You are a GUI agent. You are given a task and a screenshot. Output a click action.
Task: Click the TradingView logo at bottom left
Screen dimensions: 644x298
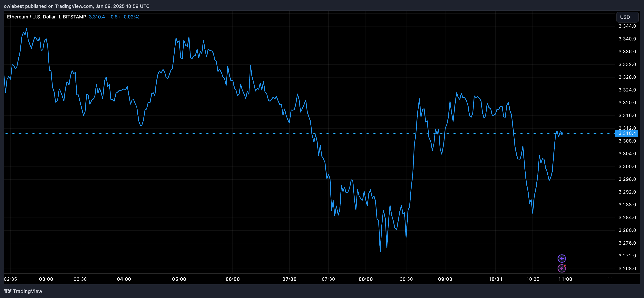[x=8, y=291]
